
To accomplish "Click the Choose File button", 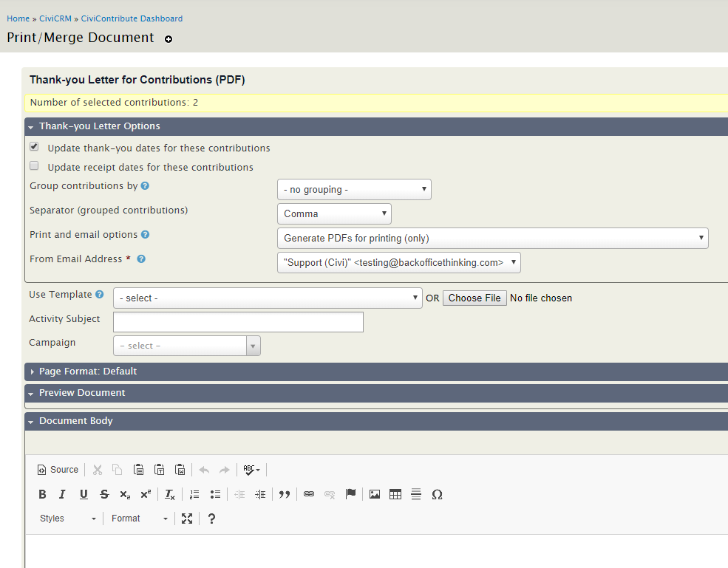I will point(474,298).
